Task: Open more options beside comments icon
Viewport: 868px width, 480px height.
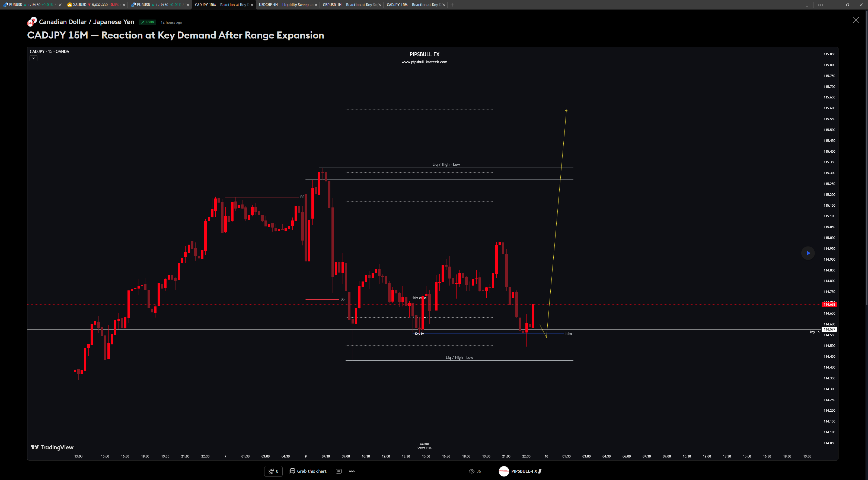Action: (352, 471)
